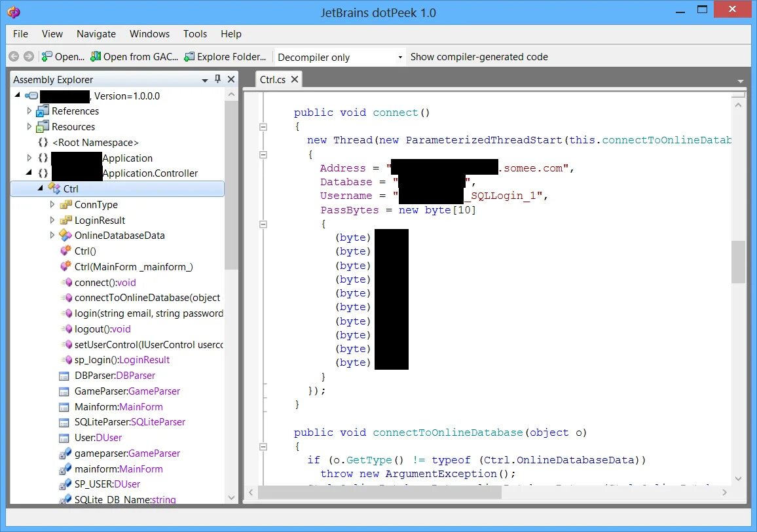Click the root assembly icon
Viewport: 757px width, 532px height.
coord(31,96)
